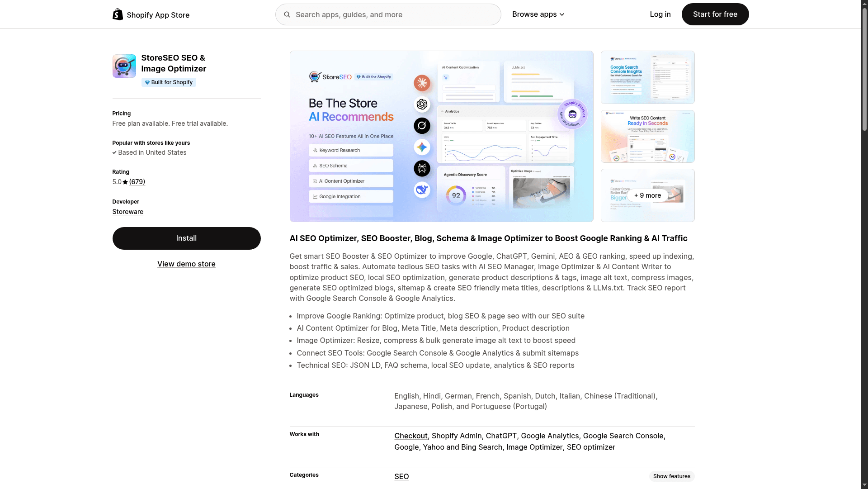Click the Google Integration item in hero image
The height and width of the screenshot is (489, 868).
pos(351,196)
